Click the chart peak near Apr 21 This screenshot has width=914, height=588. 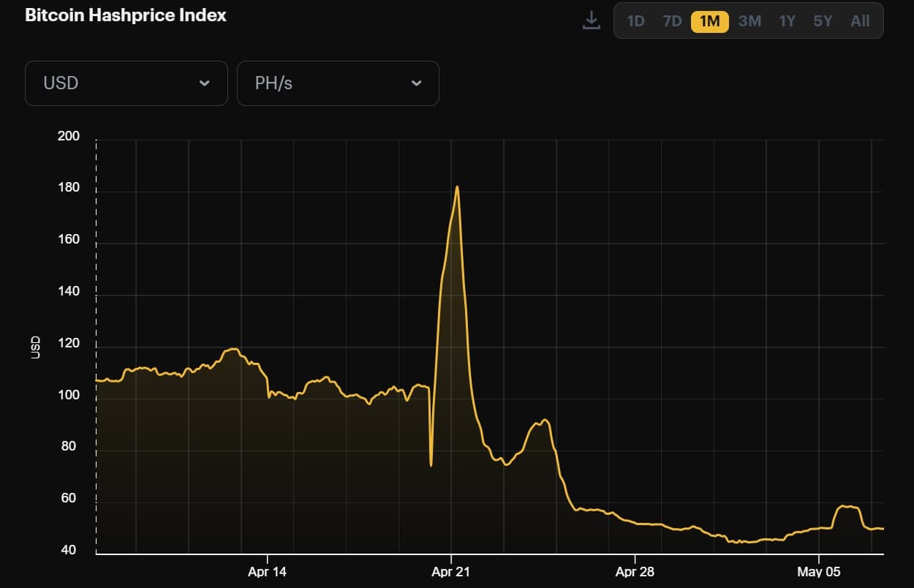coord(457,187)
